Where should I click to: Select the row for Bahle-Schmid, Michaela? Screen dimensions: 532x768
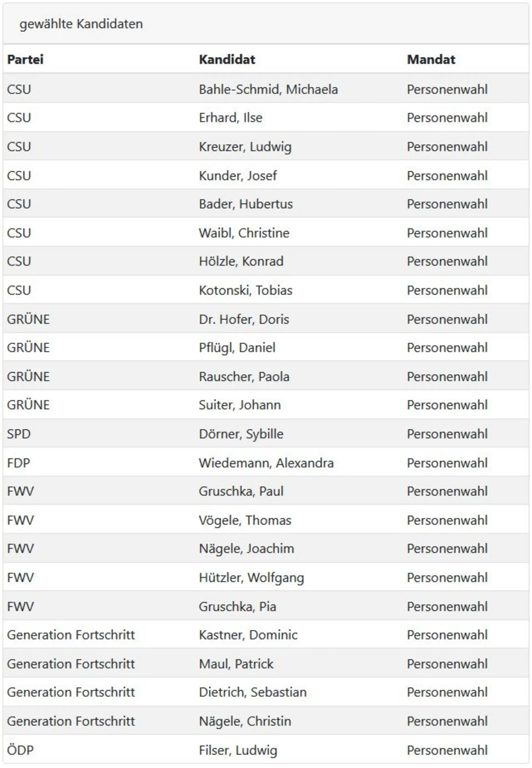click(x=266, y=89)
